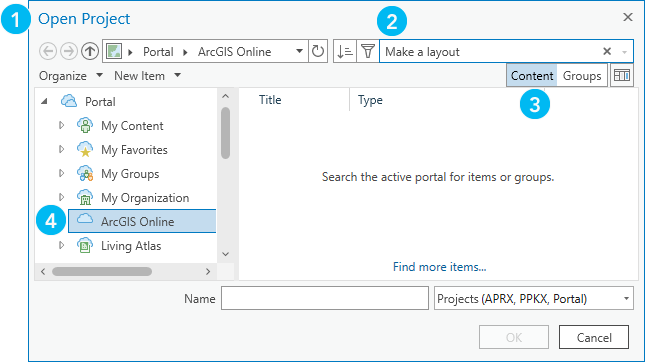Click the Forward navigation arrow icon

click(69, 51)
